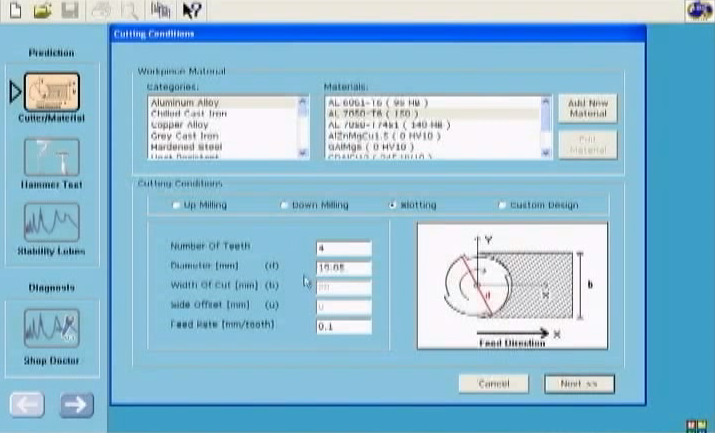Click the Print icon in toolbar
This screenshot has height=433, width=715.
click(x=101, y=10)
